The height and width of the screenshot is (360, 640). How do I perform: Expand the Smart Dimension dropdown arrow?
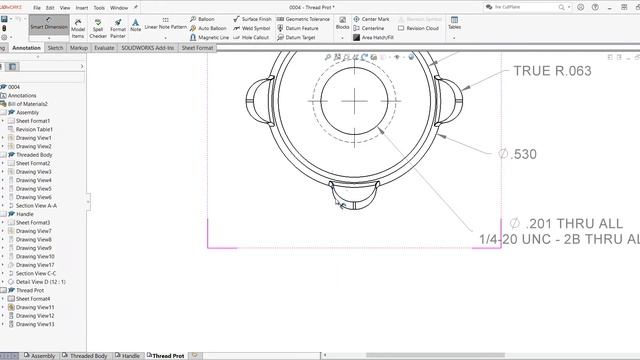point(49,38)
